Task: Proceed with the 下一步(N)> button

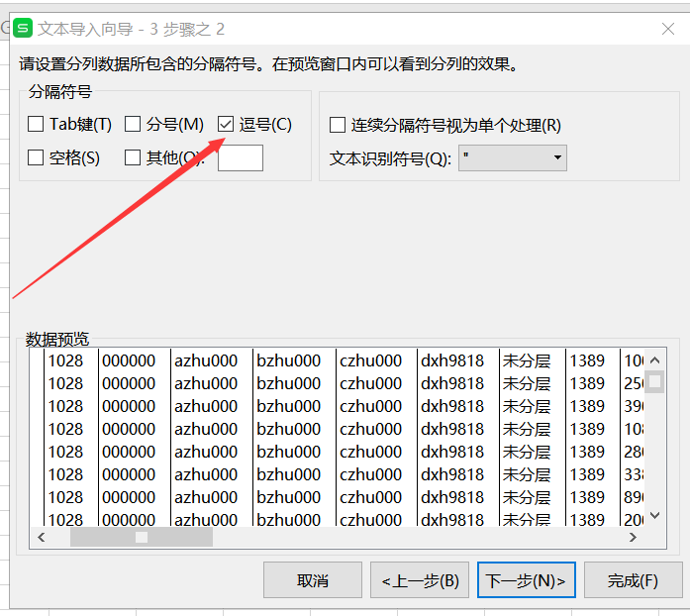Action: (526, 581)
